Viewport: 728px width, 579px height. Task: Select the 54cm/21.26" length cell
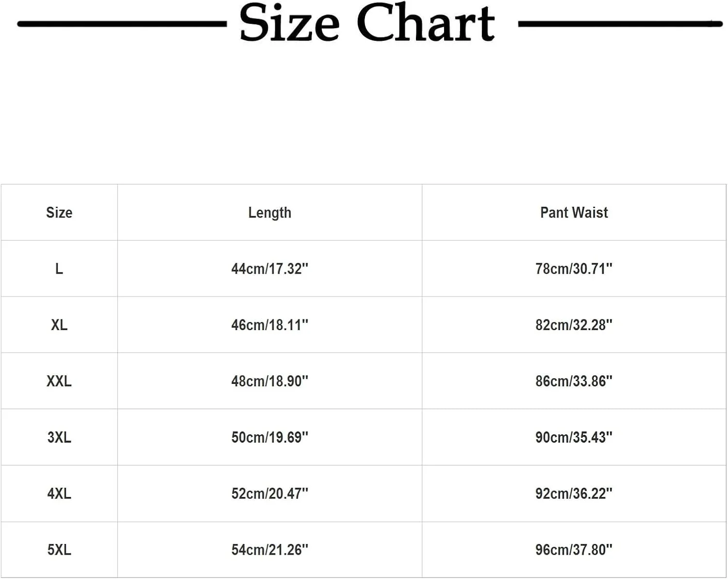[x=270, y=550]
